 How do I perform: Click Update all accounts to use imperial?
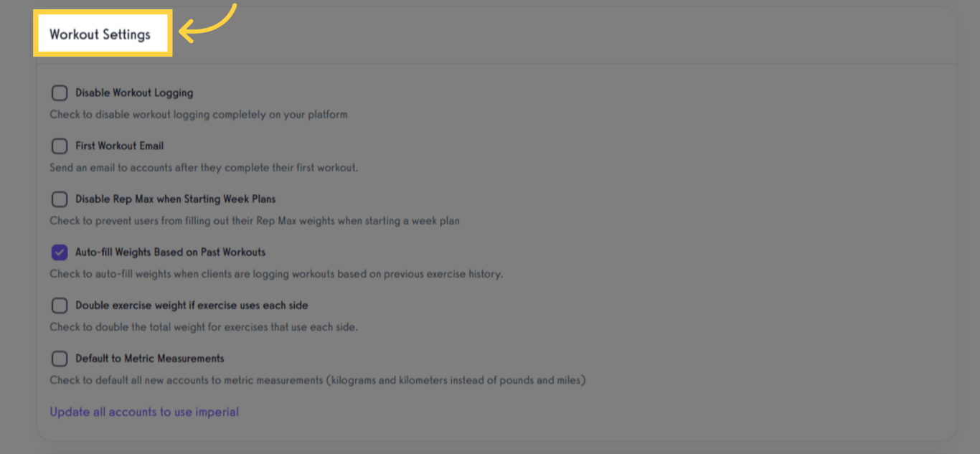143,411
